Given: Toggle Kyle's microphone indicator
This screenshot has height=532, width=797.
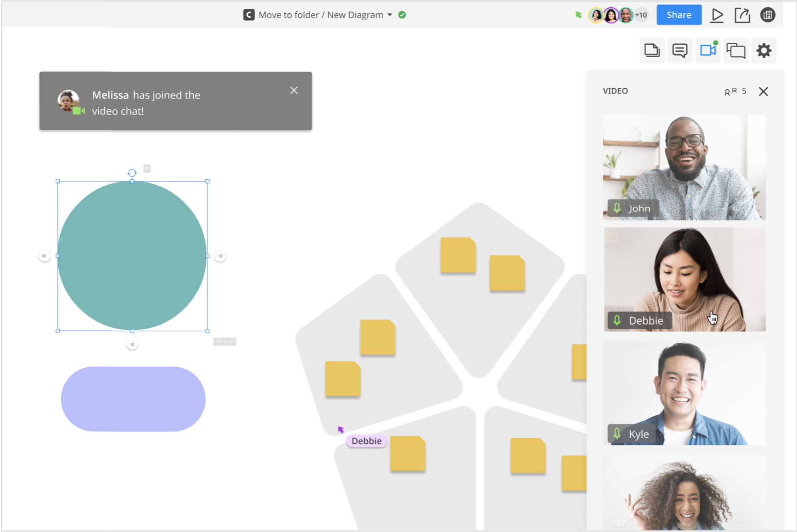Looking at the screenshot, I should coord(617,433).
